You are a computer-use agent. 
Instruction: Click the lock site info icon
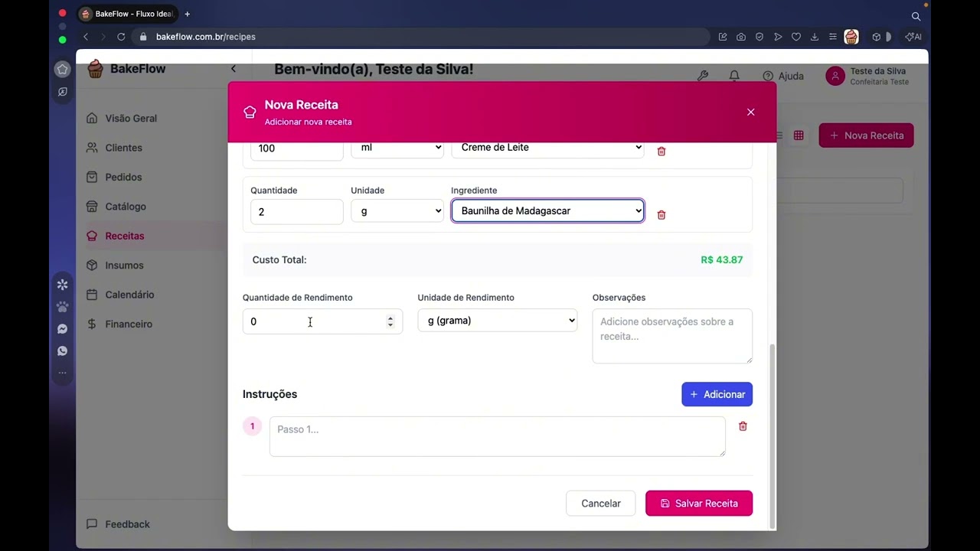pos(142,37)
